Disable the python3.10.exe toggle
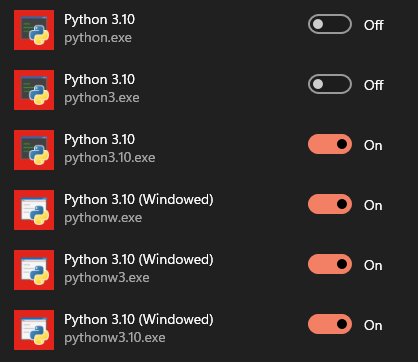The image size is (418, 362). click(330, 144)
